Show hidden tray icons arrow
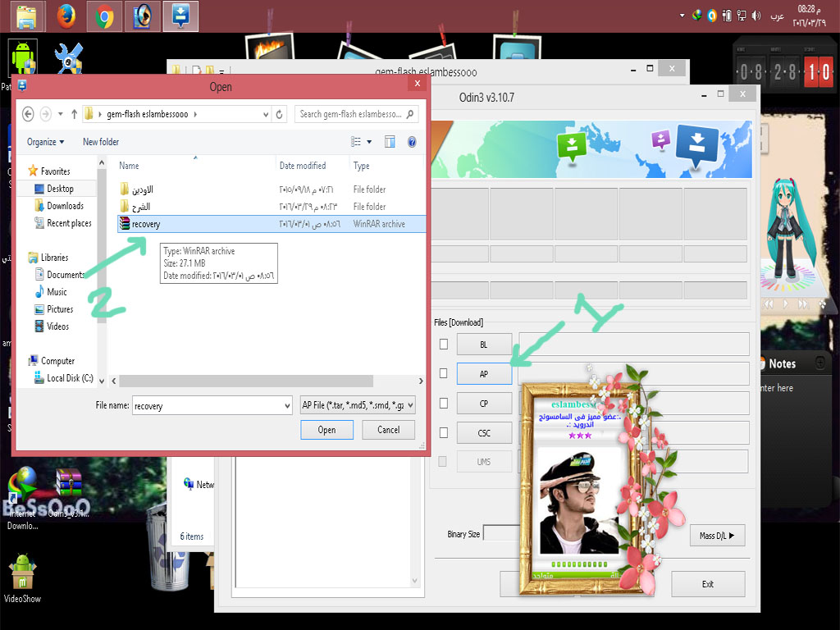The height and width of the screenshot is (630, 840). pos(682,16)
